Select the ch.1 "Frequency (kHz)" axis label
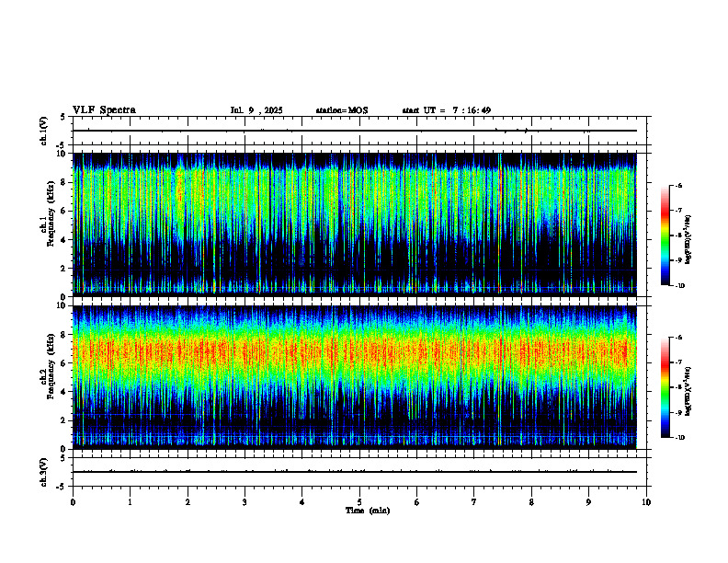Viewport: 728px width, 563px height. click(x=51, y=215)
